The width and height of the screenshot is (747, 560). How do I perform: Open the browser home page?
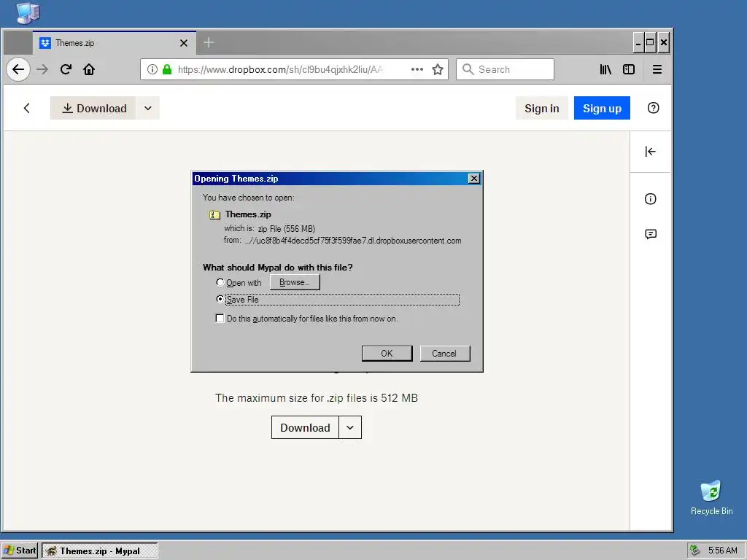pyautogui.click(x=89, y=69)
